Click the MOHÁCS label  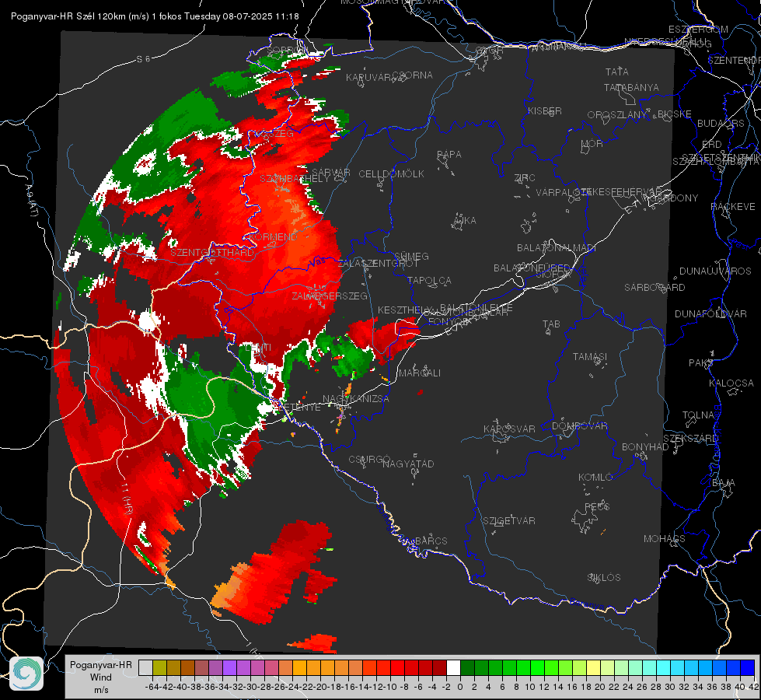pos(664,539)
